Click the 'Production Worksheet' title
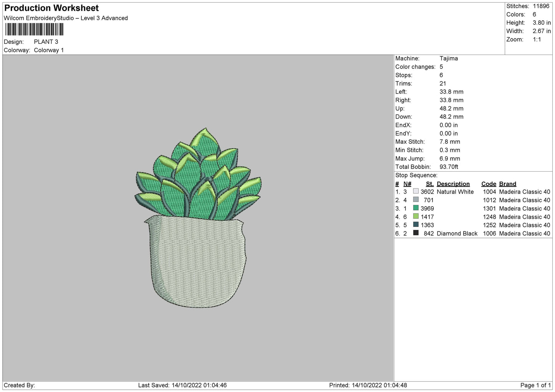 51,8
